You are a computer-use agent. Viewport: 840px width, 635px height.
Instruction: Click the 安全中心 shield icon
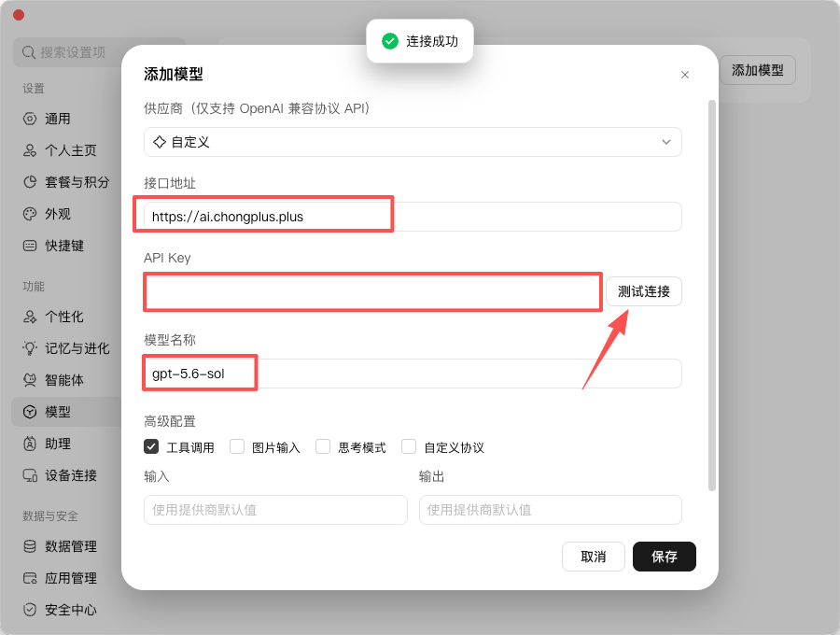click(x=30, y=610)
